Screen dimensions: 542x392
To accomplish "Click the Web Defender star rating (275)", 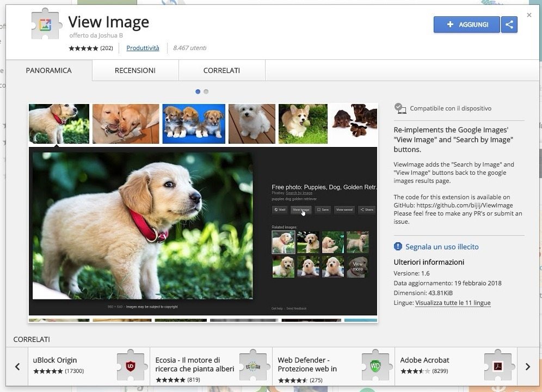I will 300,380.
